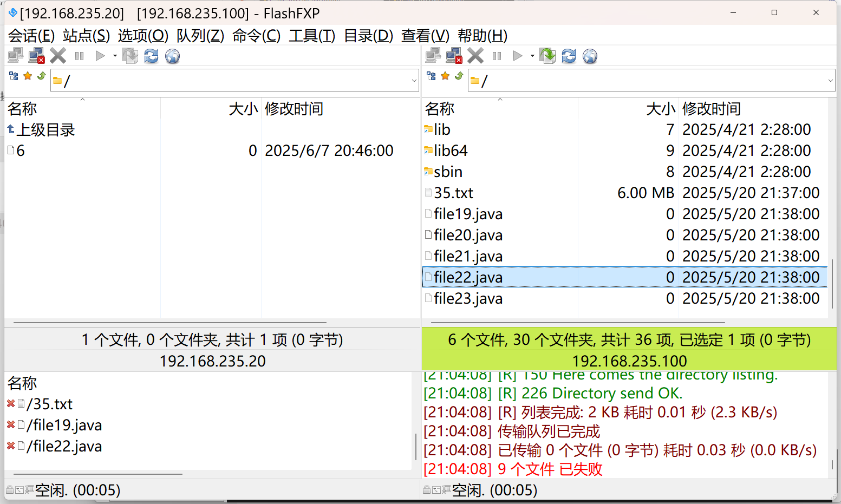Refresh the right pane directory listing

(569, 56)
